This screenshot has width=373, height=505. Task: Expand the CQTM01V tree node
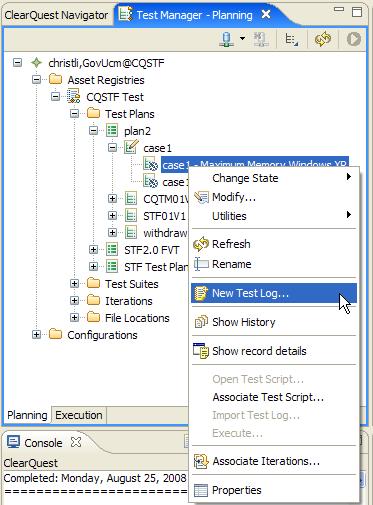click(113, 199)
